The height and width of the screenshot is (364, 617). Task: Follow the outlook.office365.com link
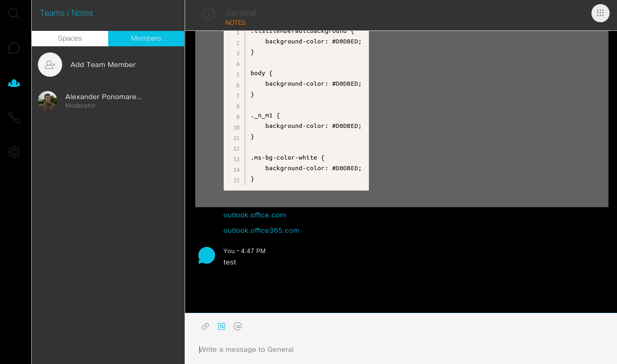(261, 230)
